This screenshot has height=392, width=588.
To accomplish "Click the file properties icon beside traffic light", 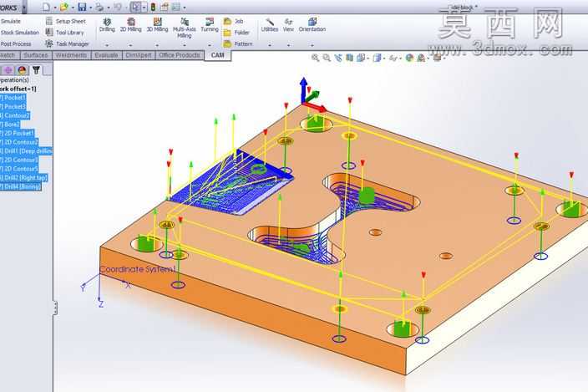I will (165, 7).
